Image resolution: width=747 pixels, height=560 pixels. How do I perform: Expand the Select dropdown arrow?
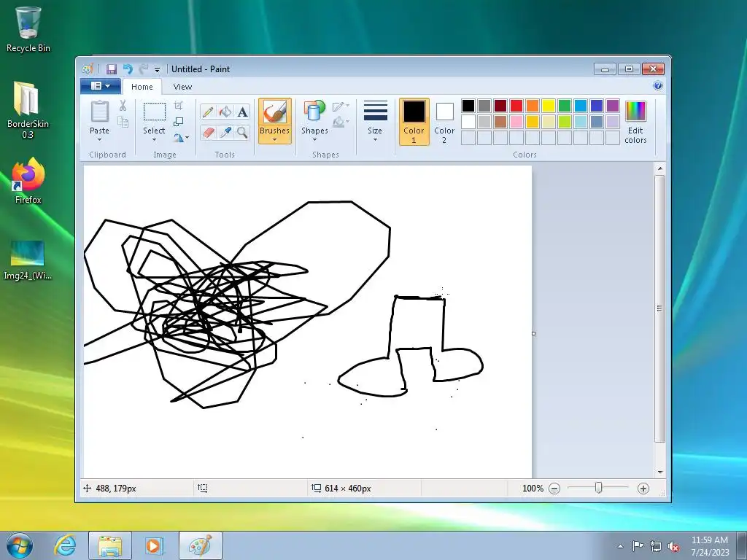pyautogui.click(x=155, y=140)
